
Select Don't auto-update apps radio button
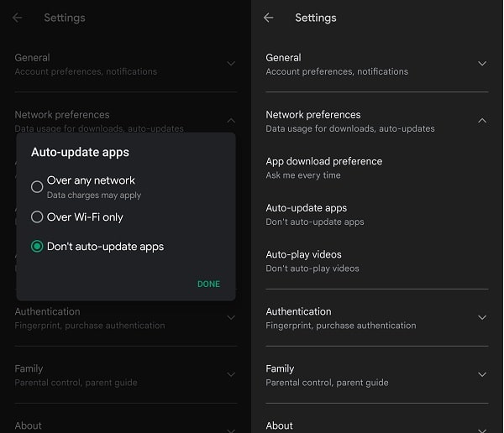[37, 247]
